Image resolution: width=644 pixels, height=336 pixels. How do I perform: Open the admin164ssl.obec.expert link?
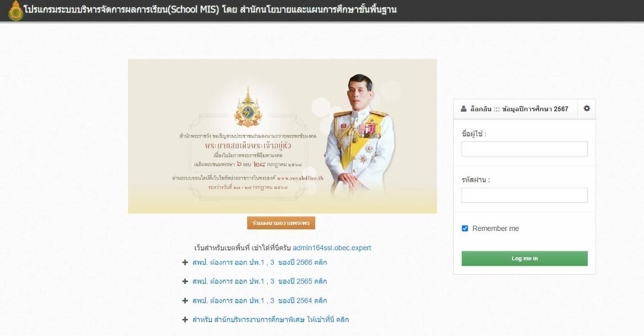332,248
